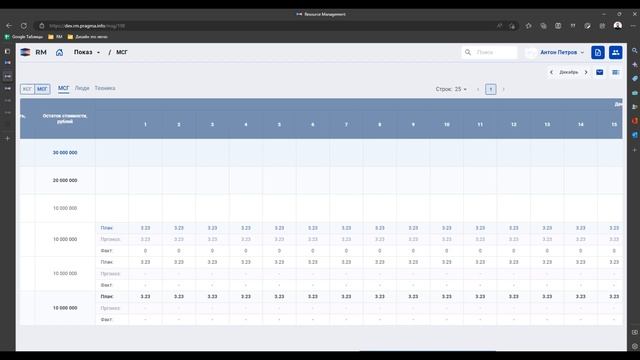
Task: Switch to the compact dark-blue table view icon
Action: pyautogui.click(x=600, y=72)
